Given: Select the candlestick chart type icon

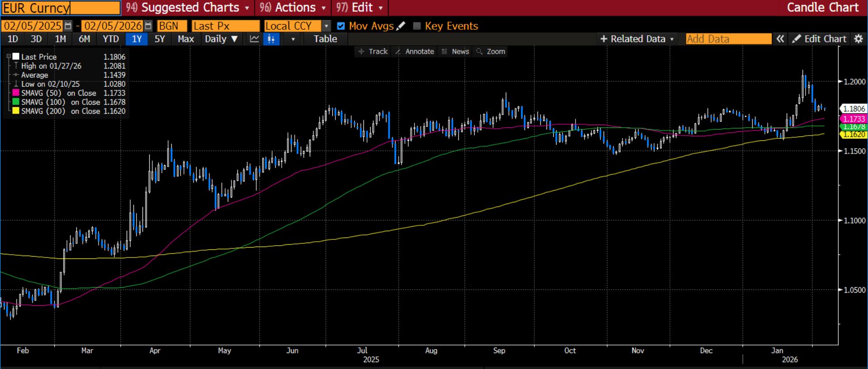Looking at the screenshot, I should click(x=271, y=39).
